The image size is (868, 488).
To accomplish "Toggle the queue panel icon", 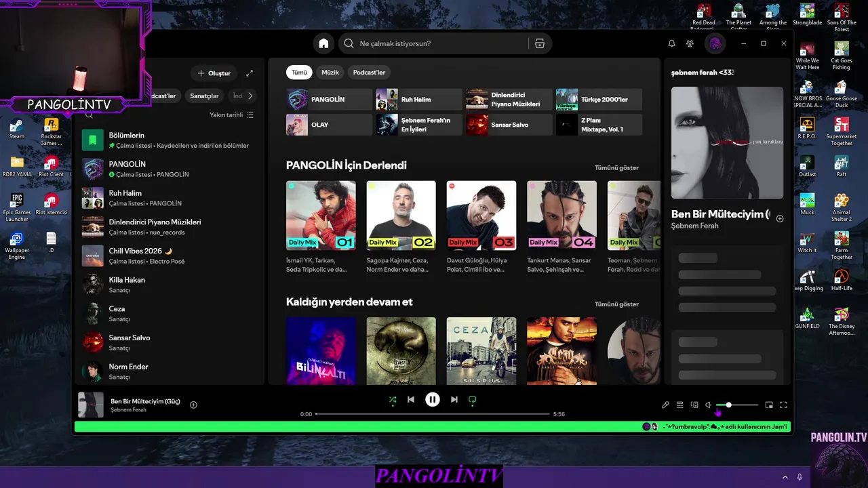I will [679, 405].
